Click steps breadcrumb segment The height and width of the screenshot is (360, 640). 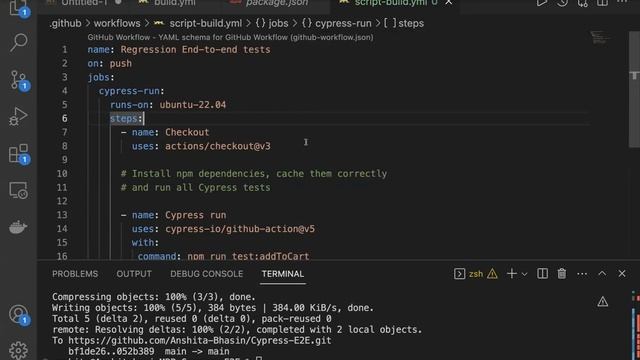(x=411, y=23)
